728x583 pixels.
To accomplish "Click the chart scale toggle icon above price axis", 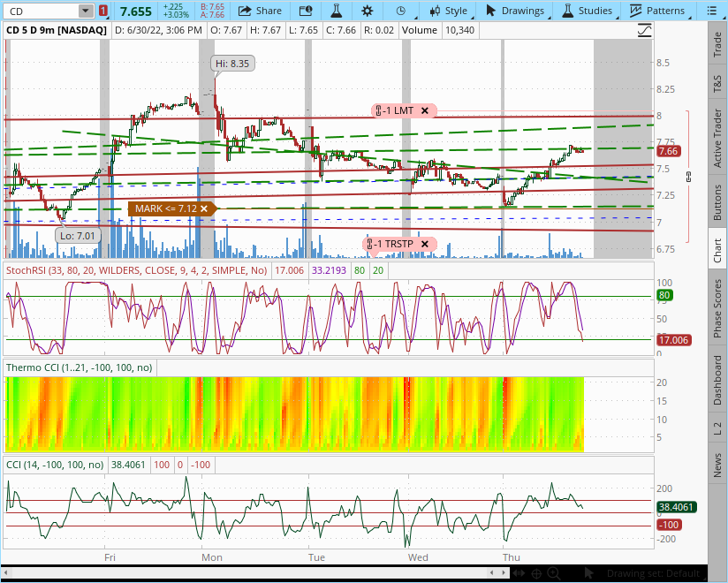I will (645, 29).
